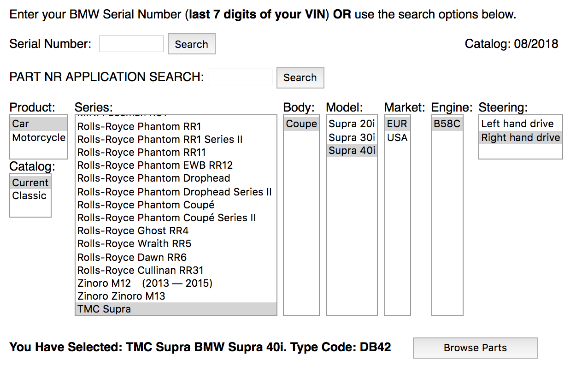Choose Classic in Catalog list

pyautogui.click(x=29, y=195)
